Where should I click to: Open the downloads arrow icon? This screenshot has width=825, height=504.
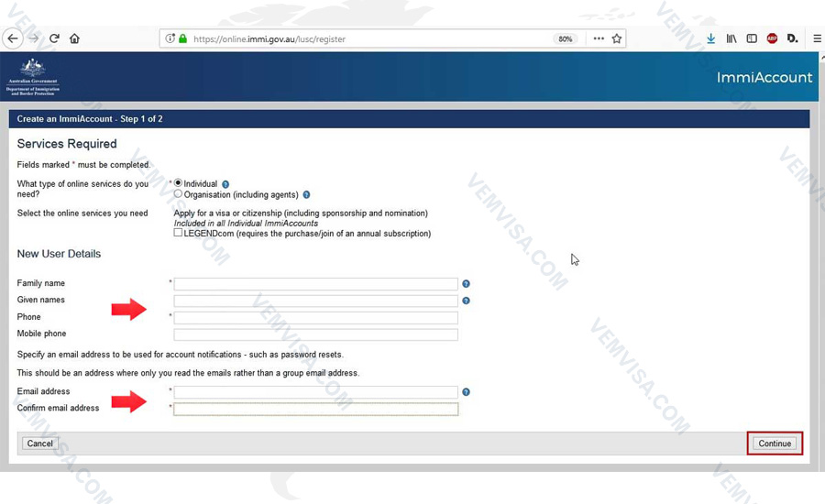pyautogui.click(x=710, y=38)
